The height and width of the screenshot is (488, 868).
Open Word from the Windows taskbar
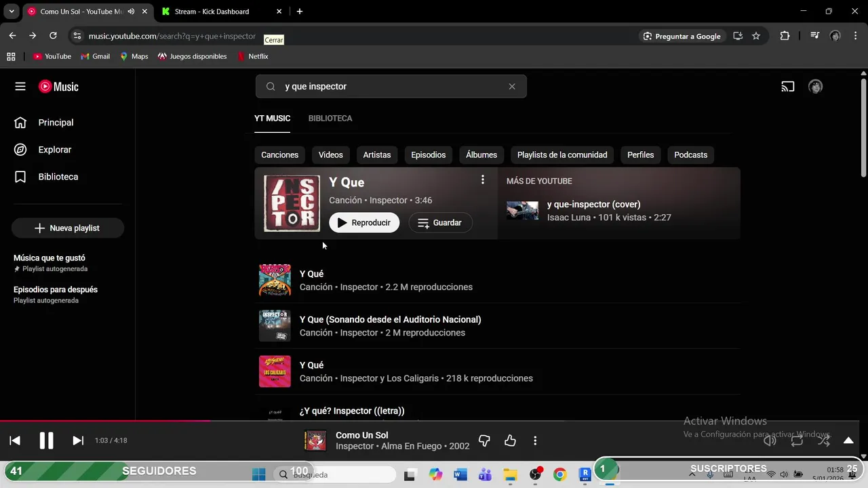coord(460,474)
